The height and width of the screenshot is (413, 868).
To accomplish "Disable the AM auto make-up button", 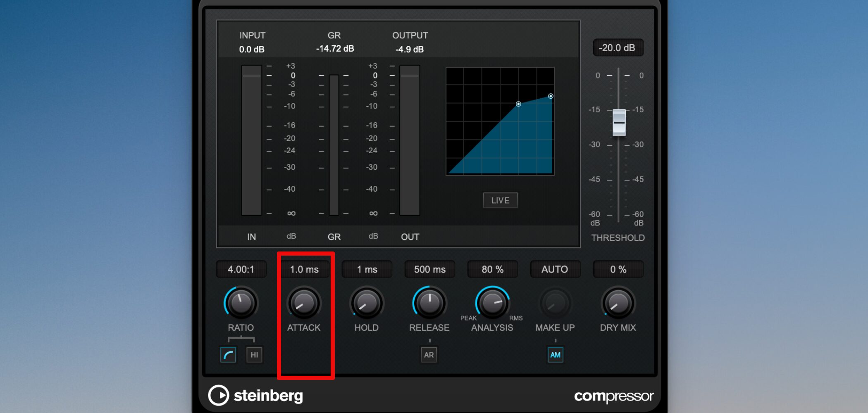I will coord(555,355).
